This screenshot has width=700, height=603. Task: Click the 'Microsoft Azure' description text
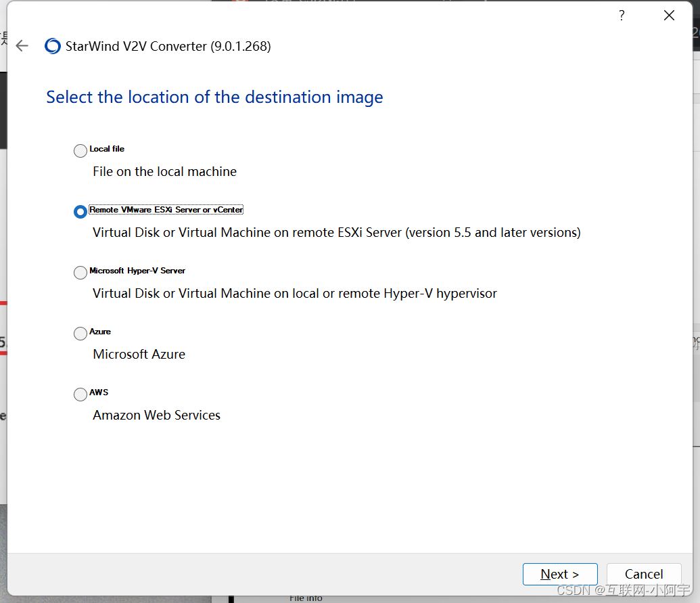(x=139, y=354)
